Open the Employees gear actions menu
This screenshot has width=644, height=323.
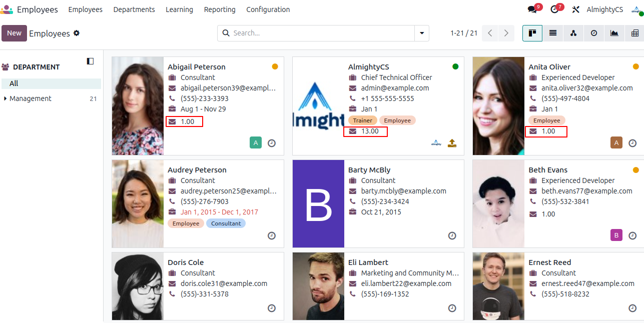tap(77, 33)
